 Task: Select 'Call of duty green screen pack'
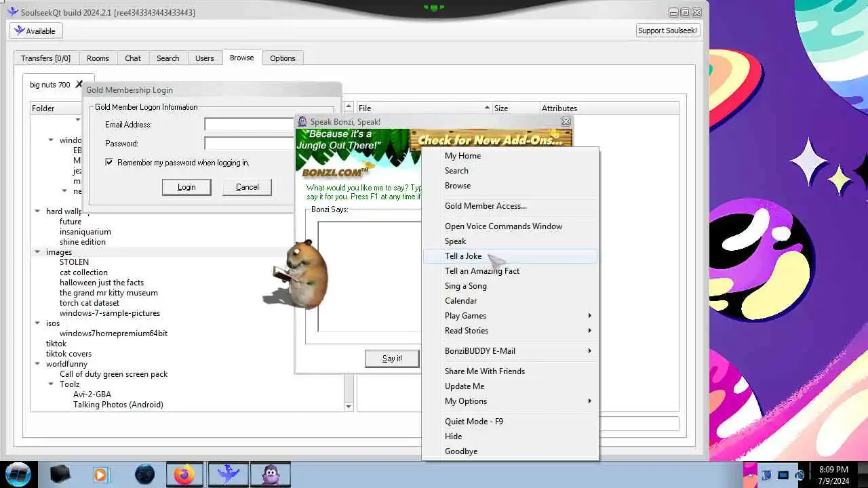click(113, 374)
